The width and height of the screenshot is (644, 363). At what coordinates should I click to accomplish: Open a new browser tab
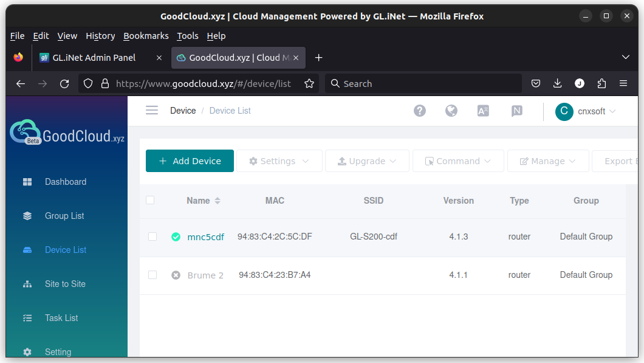tap(319, 58)
